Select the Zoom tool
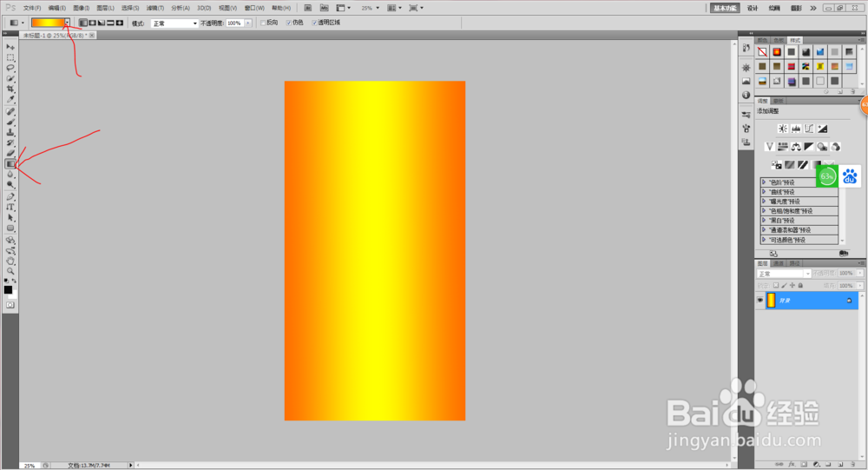The width and height of the screenshot is (868, 470). pyautogui.click(x=10, y=272)
